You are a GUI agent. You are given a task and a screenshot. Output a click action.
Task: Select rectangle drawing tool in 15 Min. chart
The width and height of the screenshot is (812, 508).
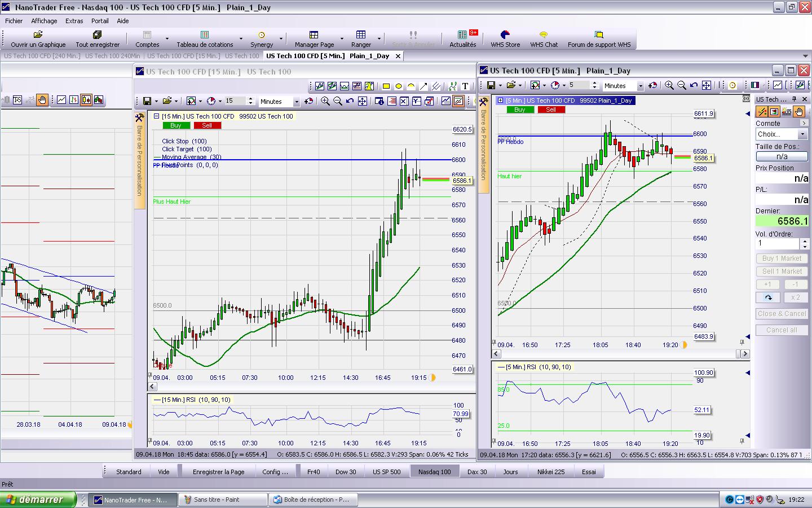[x=386, y=86]
